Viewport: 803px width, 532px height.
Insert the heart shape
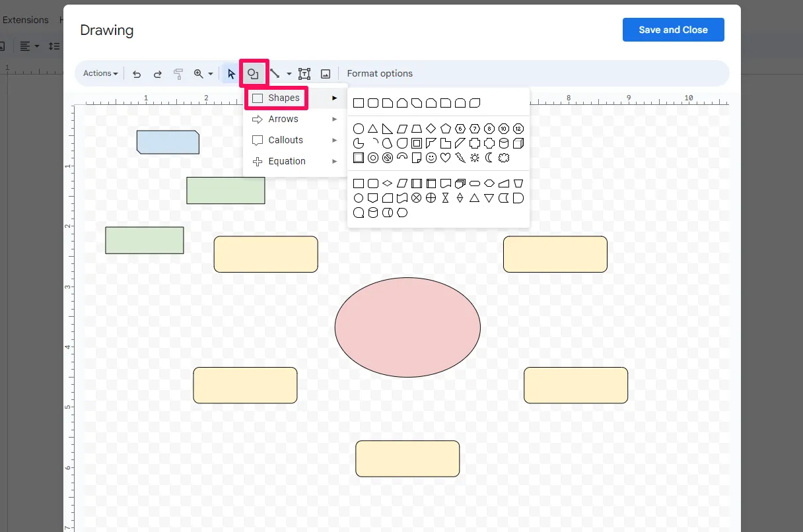point(446,158)
